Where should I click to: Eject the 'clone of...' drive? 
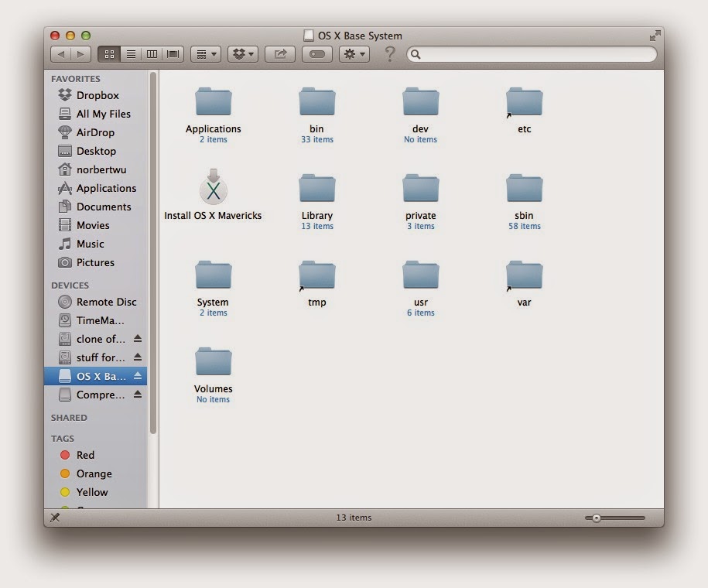coord(138,339)
